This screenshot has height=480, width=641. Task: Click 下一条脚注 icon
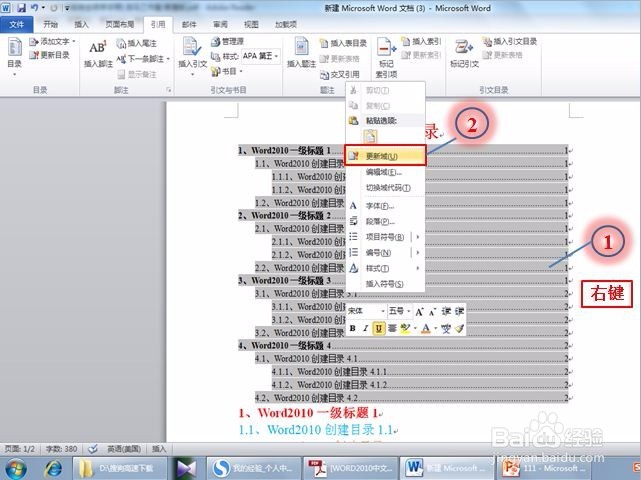(x=121, y=59)
